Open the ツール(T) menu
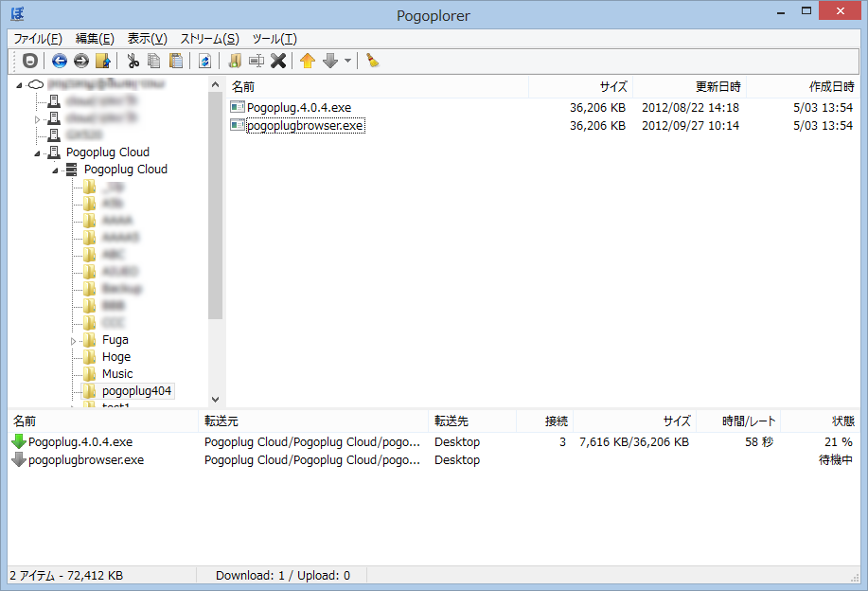Screen dimensions: 868x591 [x=275, y=39]
